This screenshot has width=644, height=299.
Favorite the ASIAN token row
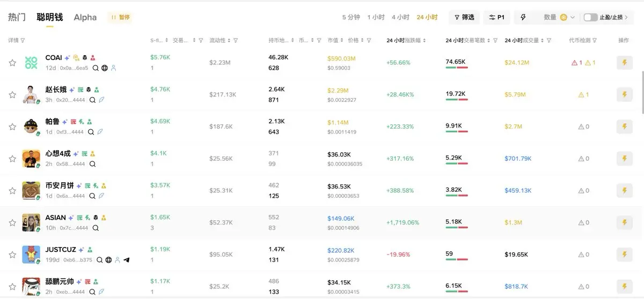(x=12, y=222)
